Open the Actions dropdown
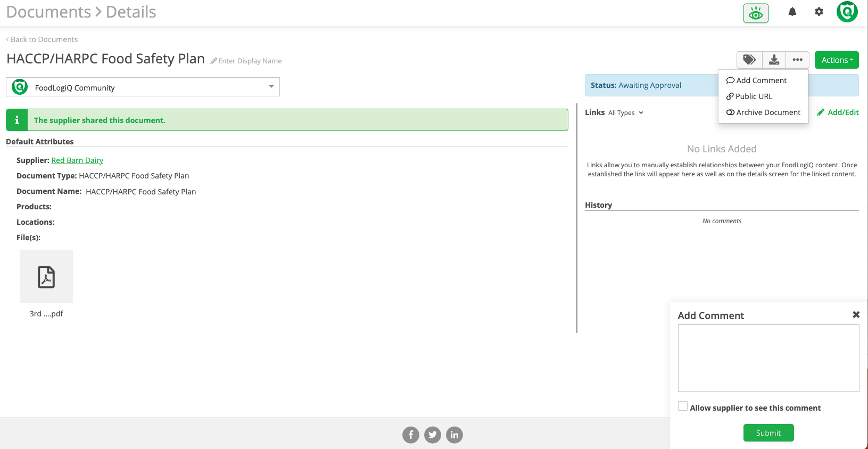868x449 pixels. [x=837, y=60]
